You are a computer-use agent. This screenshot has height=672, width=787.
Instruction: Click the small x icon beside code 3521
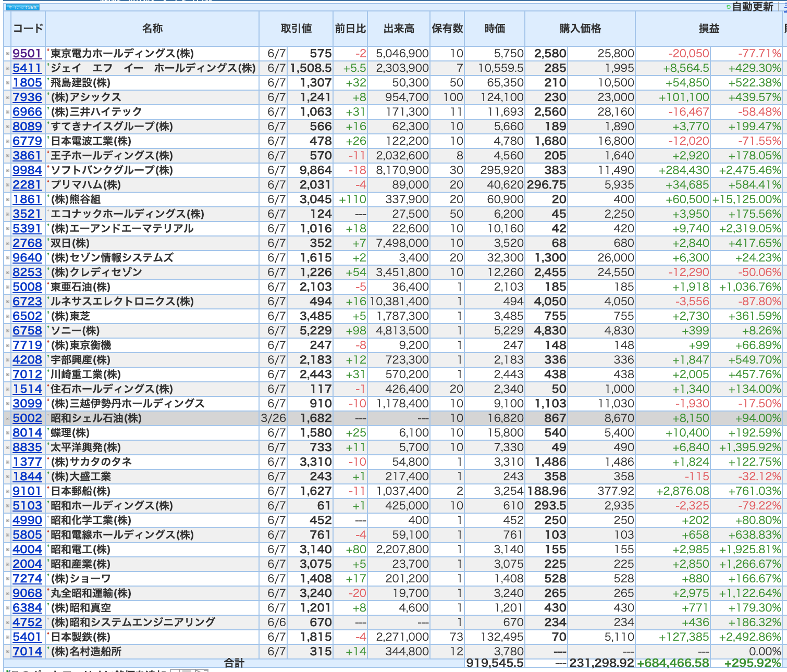pyautogui.click(x=8, y=214)
